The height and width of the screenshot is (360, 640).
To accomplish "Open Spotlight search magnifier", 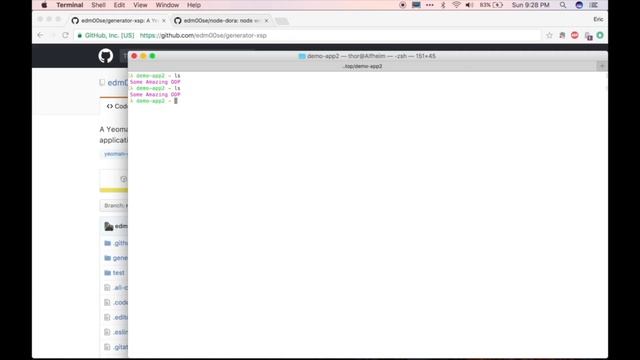I will coord(563,5).
